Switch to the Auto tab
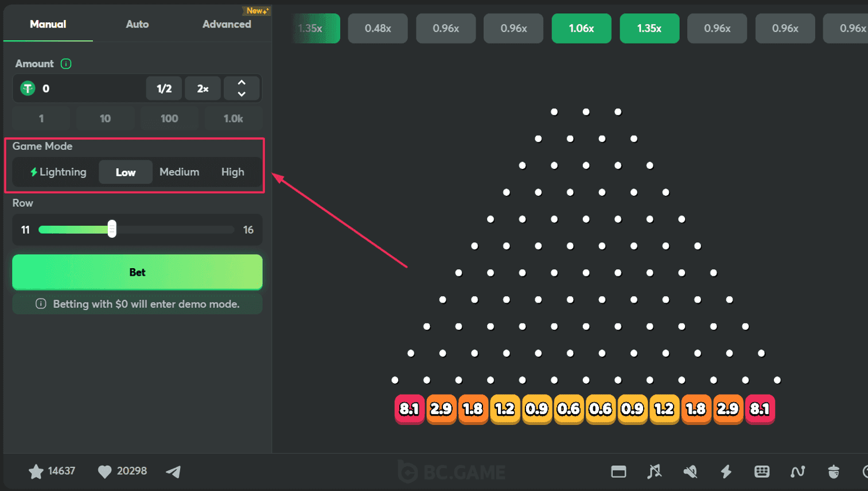Screen dimensions: 868x491 (137, 24)
